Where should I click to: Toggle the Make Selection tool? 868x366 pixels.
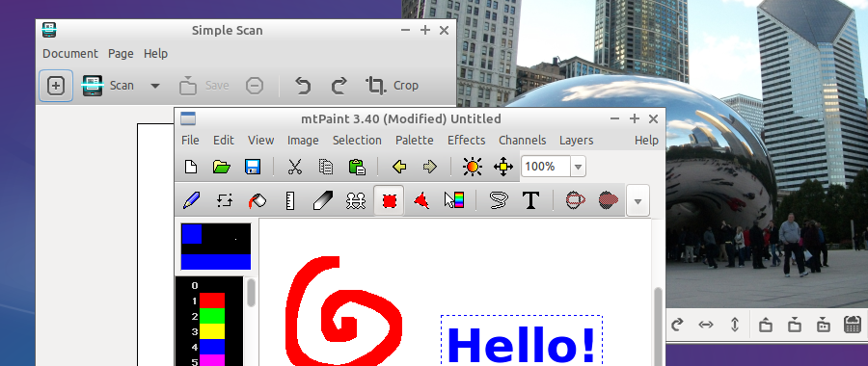tap(389, 200)
